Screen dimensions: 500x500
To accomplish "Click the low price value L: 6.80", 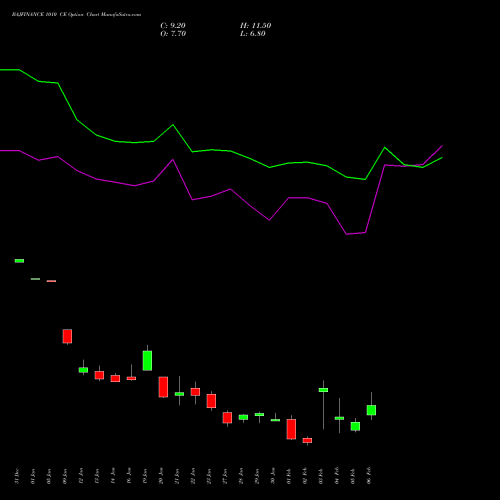I will pyautogui.click(x=253, y=34).
